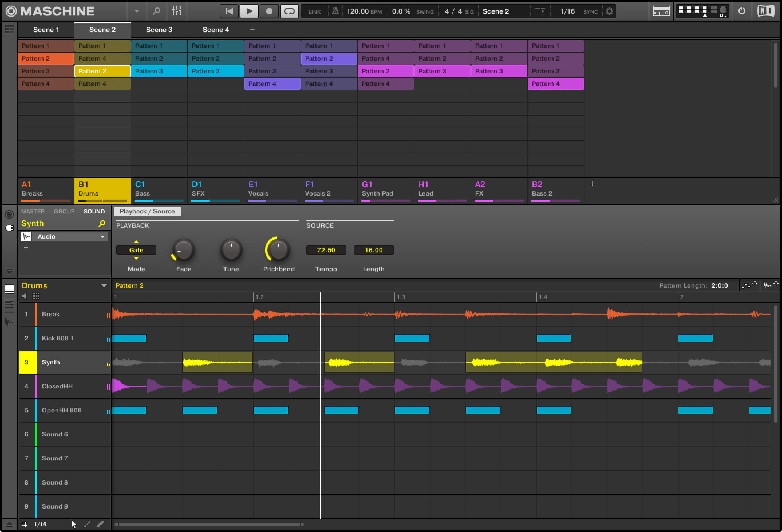Click the Synth quick browse magnifier icon
782x532 pixels.
102,223
